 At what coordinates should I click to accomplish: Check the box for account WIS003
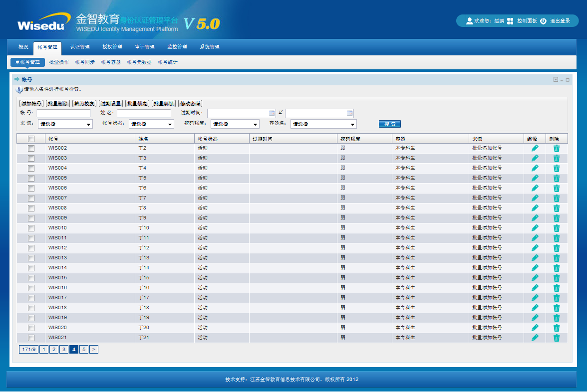(31, 158)
